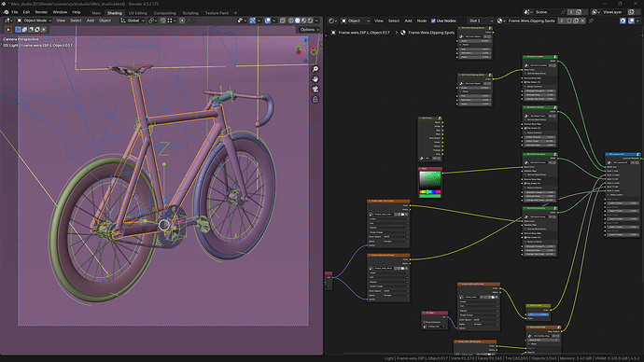Open the File menu
The height and width of the screenshot is (362, 644).
point(15,12)
